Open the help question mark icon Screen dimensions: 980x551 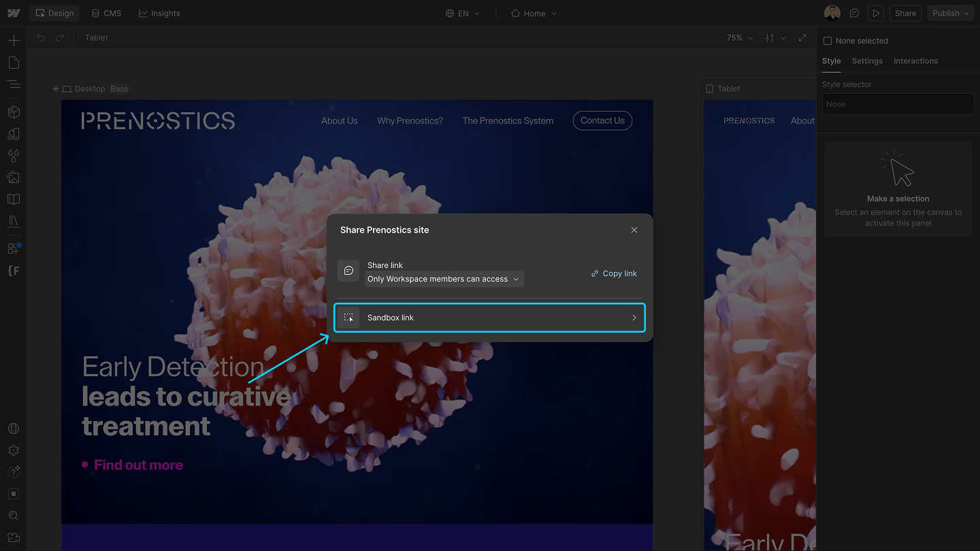(x=14, y=472)
